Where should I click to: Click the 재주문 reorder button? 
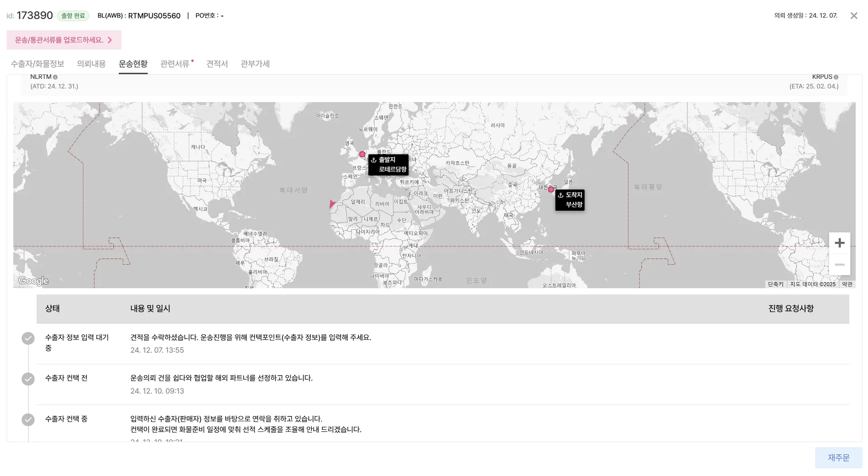tap(839, 457)
